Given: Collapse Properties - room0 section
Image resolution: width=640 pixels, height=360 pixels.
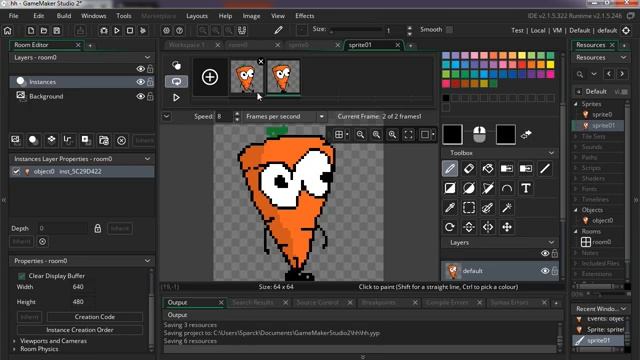Looking at the screenshot, I should 147,261.
